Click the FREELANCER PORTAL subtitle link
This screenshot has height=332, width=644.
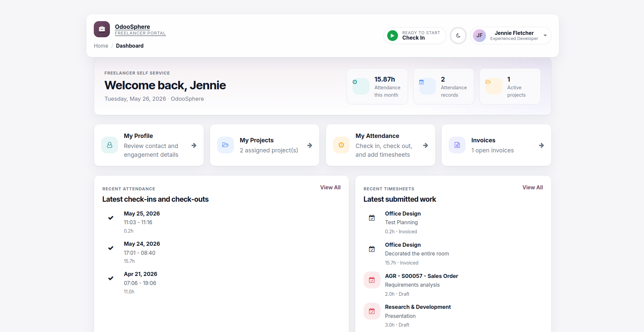pos(140,33)
